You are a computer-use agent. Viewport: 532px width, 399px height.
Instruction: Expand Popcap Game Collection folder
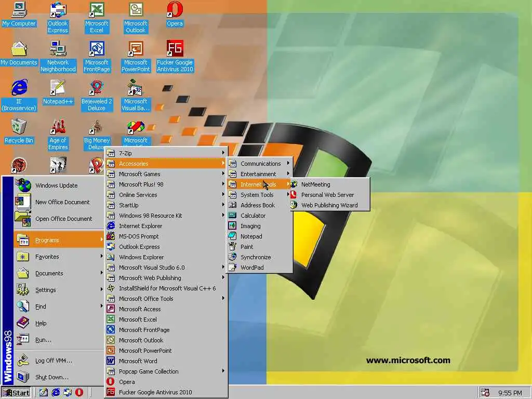click(166, 371)
